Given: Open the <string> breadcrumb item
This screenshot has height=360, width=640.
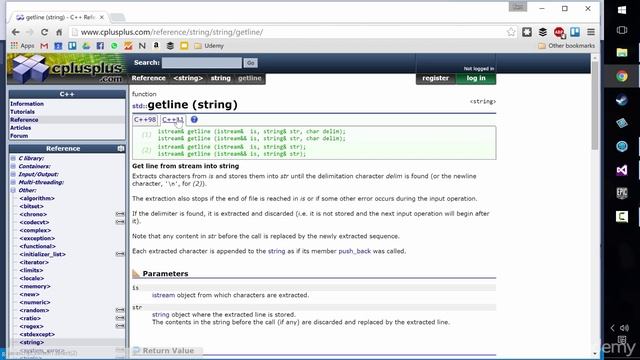Looking at the screenshot, I should click(188, 78).
